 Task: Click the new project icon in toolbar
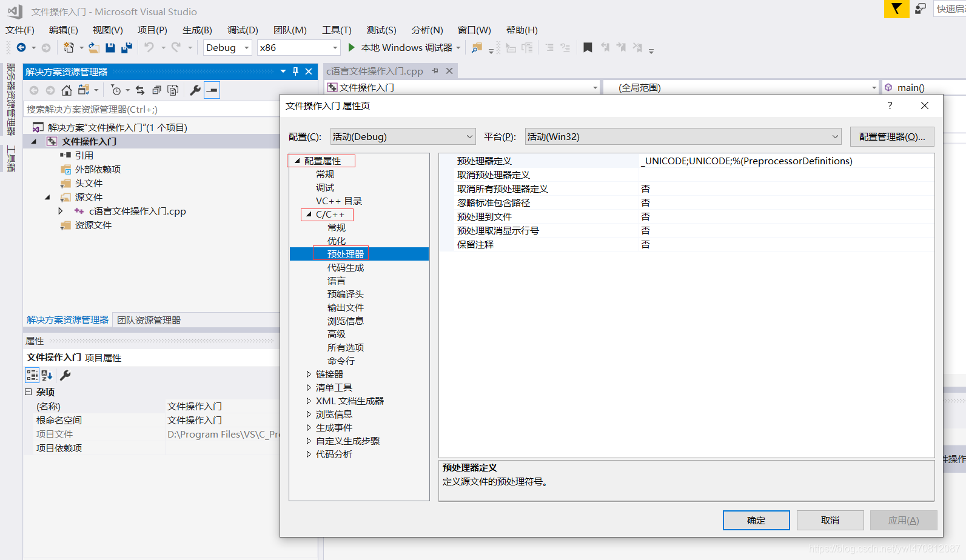pos(69,47)
